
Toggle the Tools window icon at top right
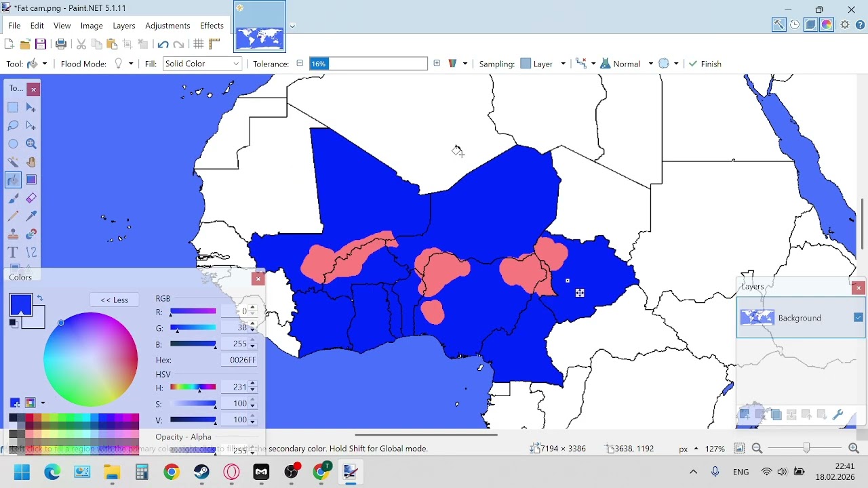point(778,25)
